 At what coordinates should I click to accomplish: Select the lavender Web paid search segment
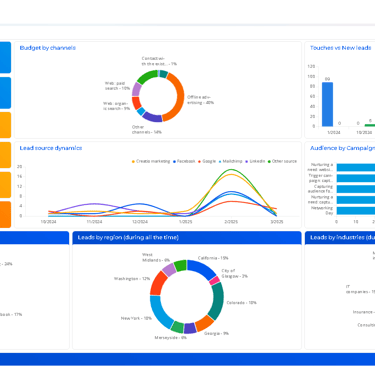(137, 89)
